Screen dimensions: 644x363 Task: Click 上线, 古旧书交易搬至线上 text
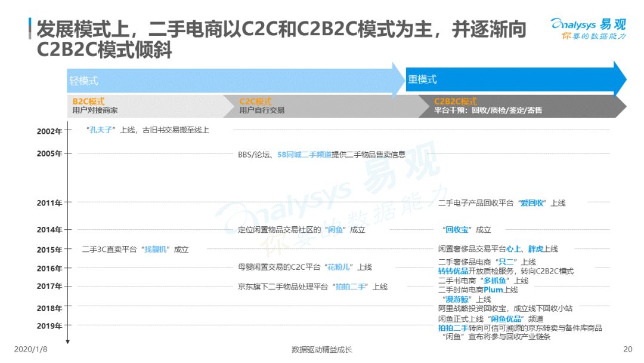(x=165, y=130)
